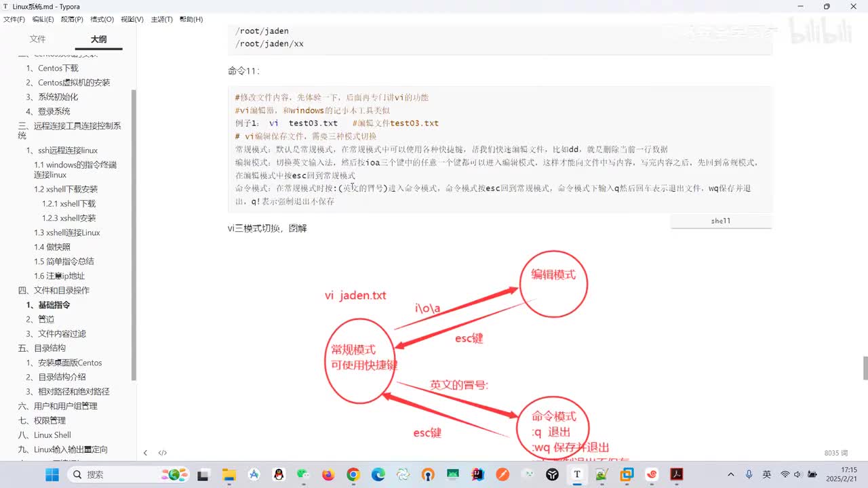The height and width of the screenshot is (488, 868).
Task: Click the microphone icon in the system tray
Action: [x=749, y=474]
